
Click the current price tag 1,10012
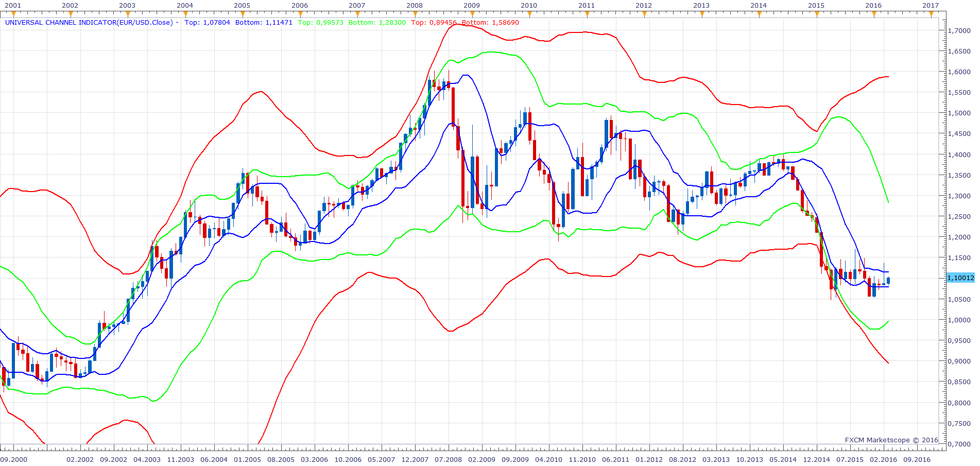[x=960, y=278]
